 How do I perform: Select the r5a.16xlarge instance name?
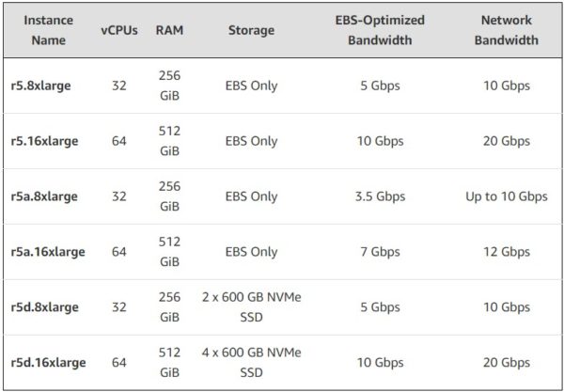48,252
